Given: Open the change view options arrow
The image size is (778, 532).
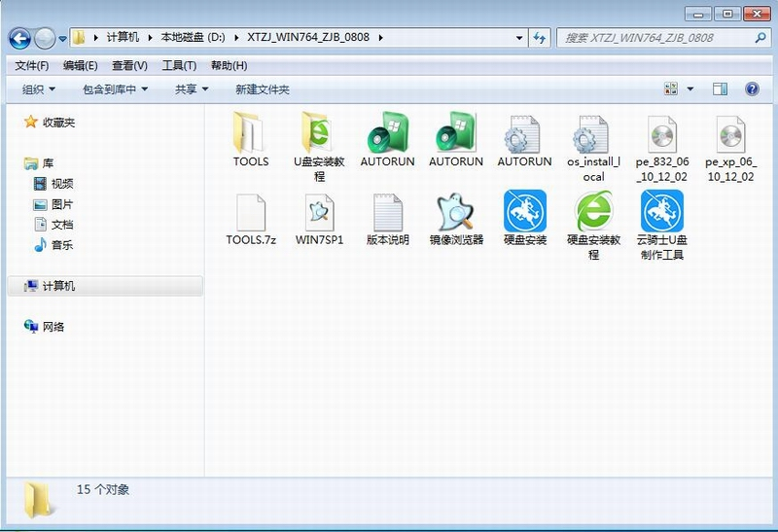Looking at the screenshot, I should pyautogui.click(x=690, y=89).
